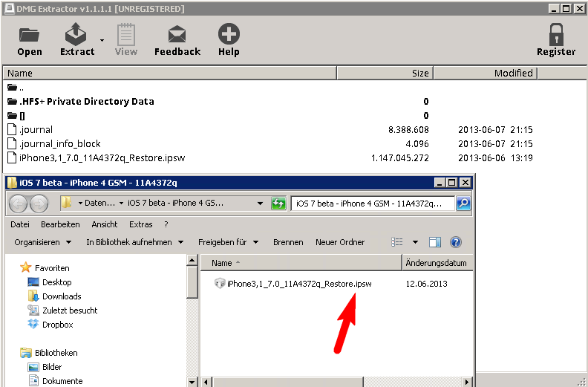
Task: Click the Neuer Ordner button
Action: click(x=340, y=242)
